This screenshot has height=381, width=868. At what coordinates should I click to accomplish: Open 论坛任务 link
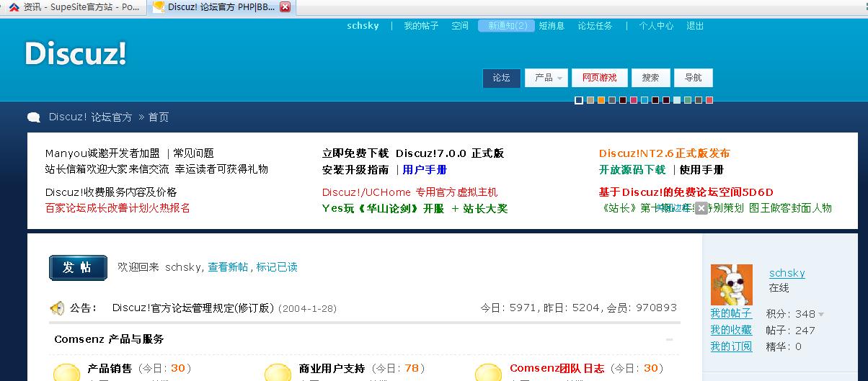(595, 25)
